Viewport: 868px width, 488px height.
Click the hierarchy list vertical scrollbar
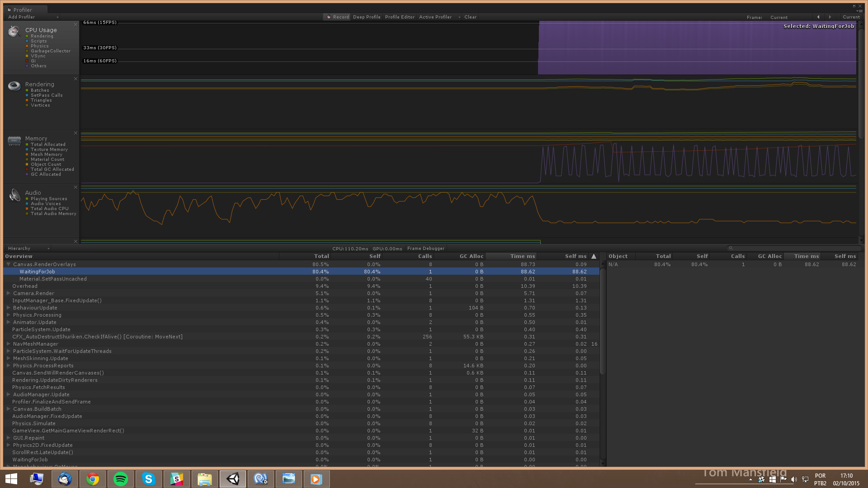coord(602,321)
